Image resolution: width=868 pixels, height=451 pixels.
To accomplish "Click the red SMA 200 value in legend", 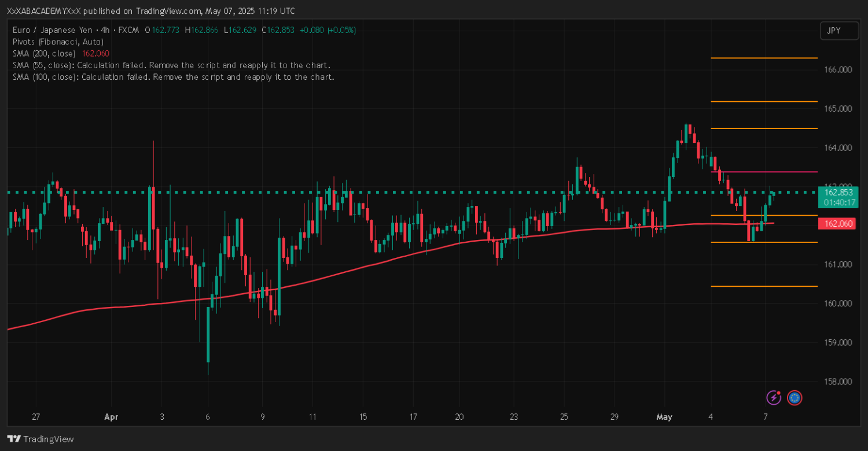I will pos(95,53).
